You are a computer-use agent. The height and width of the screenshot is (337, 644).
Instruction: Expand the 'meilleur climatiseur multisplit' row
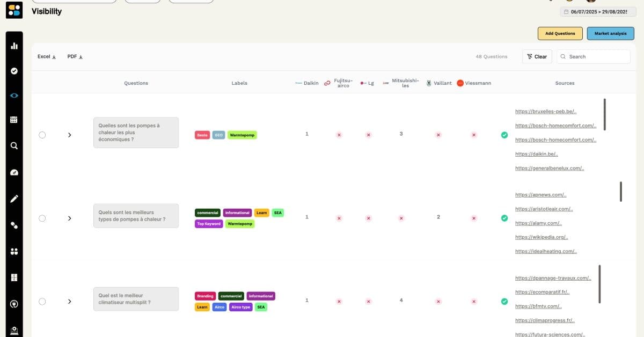pyautogui.click(x=69, y=302)
